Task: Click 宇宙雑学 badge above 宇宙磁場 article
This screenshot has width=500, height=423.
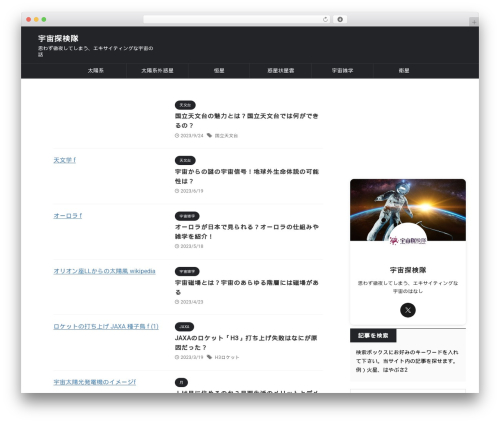Action: (187, 272)
